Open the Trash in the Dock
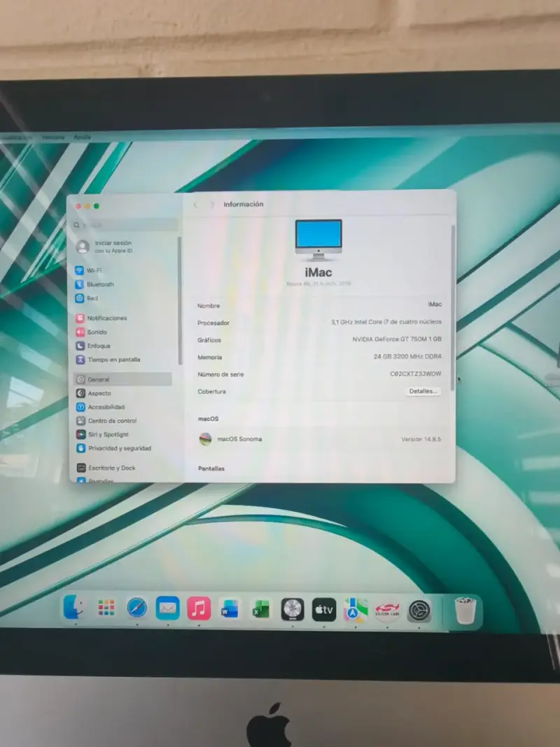 tap(465, 610)
